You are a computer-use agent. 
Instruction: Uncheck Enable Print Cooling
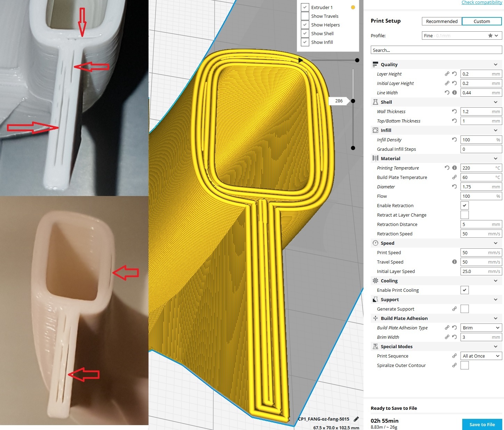coord(465,290)
